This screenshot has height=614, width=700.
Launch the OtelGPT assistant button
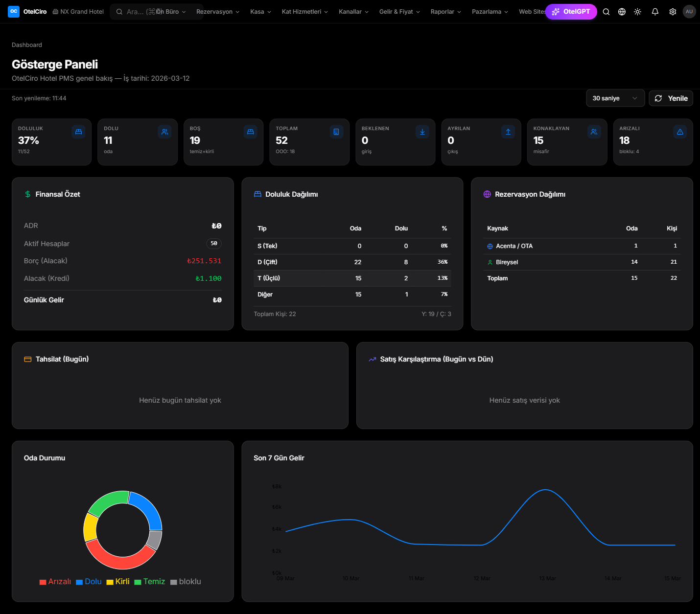(571, 12)
